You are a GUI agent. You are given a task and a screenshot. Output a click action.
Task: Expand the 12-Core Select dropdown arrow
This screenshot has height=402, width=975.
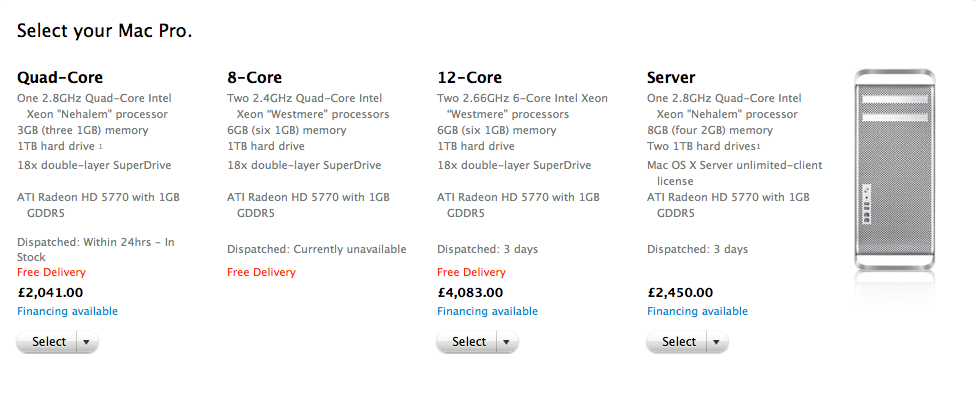click(507, 342)
